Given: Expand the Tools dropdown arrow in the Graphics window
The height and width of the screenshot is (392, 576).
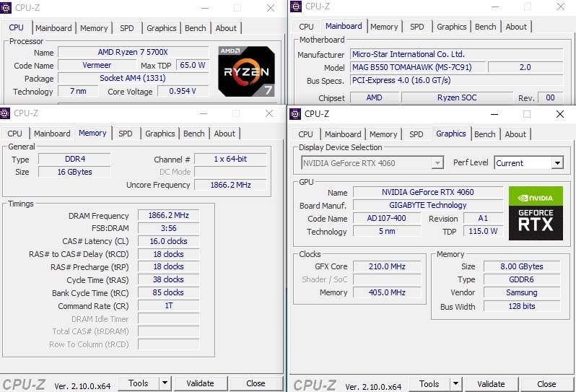Looking at the screenshot, I should pyautogui.click(x=455, y=384).
